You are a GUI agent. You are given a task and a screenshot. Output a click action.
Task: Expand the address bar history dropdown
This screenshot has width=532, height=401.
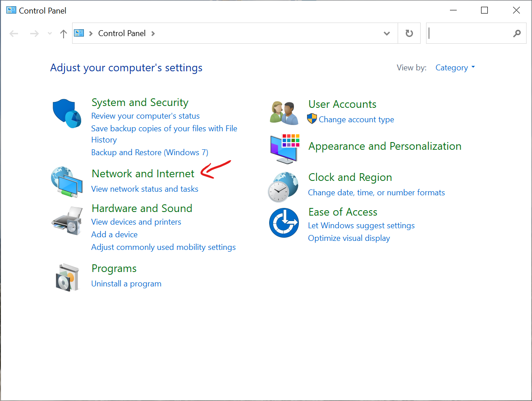click(386, 33)
